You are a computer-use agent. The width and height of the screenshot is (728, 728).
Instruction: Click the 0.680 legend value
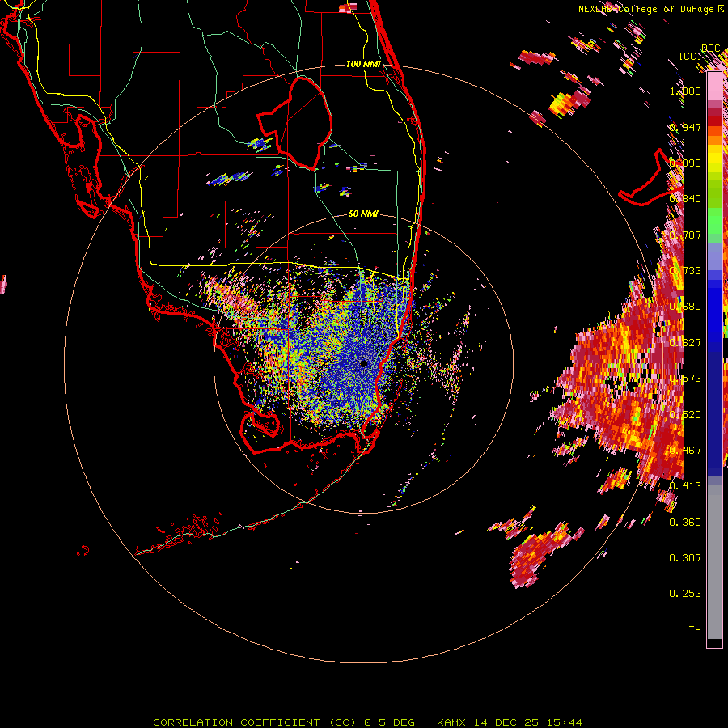(685, 307)
